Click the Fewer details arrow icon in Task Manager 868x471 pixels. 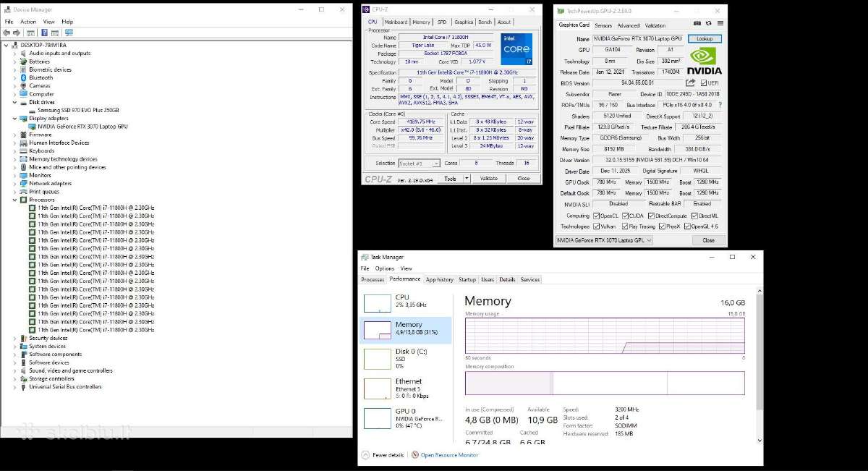tap(365, 455)
